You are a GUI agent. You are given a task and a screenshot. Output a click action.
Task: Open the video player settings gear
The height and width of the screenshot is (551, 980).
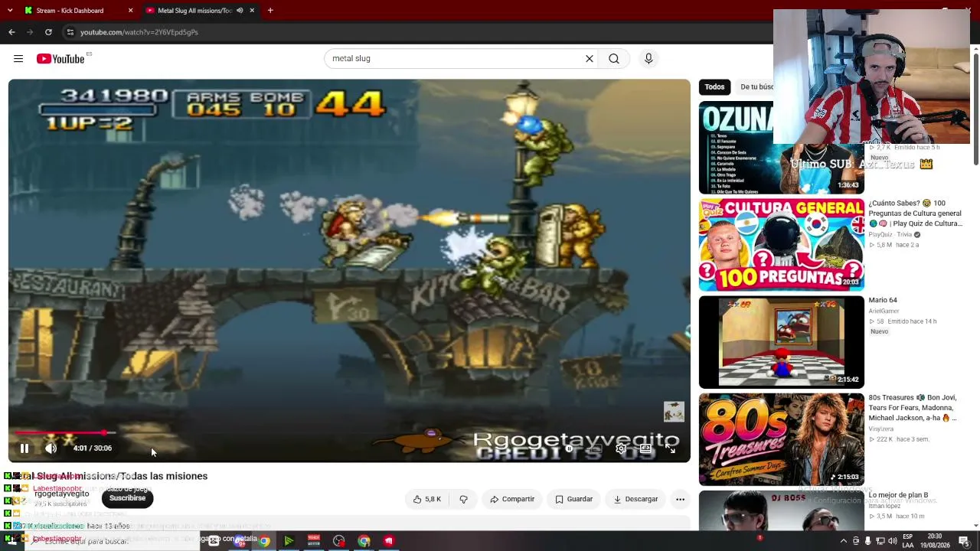pos(621,448)
